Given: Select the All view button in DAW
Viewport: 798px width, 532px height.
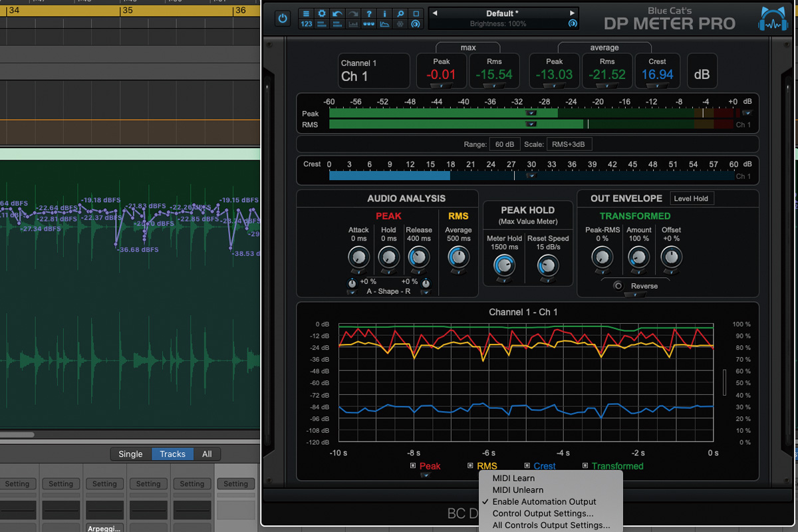Looking at the screenshot, I should coord(207,454).
